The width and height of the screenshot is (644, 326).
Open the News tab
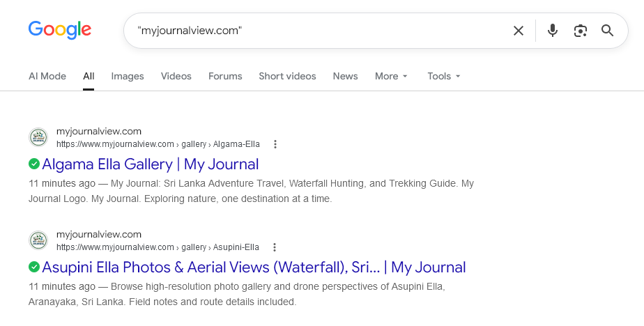click(346, 77)
